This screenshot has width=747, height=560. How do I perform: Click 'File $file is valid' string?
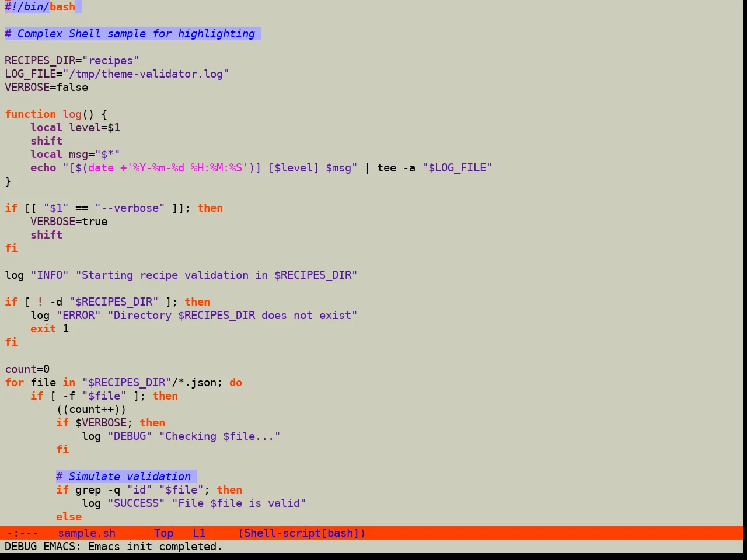239,503
